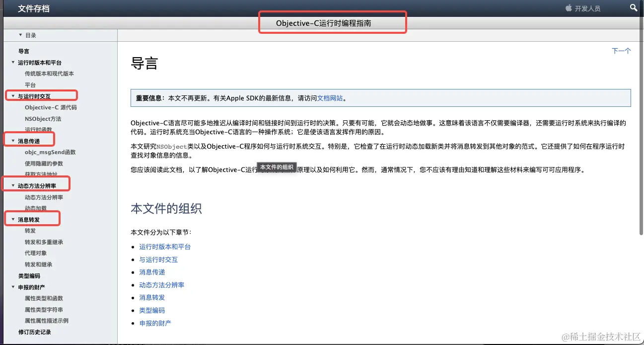
Task: Select 修订历史记录 in sidebar
Action: tap(35, 332)
